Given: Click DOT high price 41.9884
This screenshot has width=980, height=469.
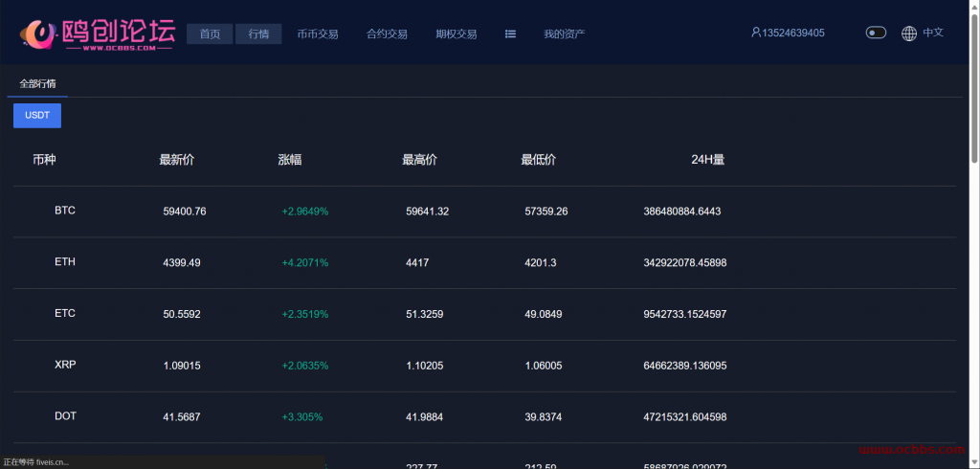Looking at the screenshot, I should click(424, 416).
